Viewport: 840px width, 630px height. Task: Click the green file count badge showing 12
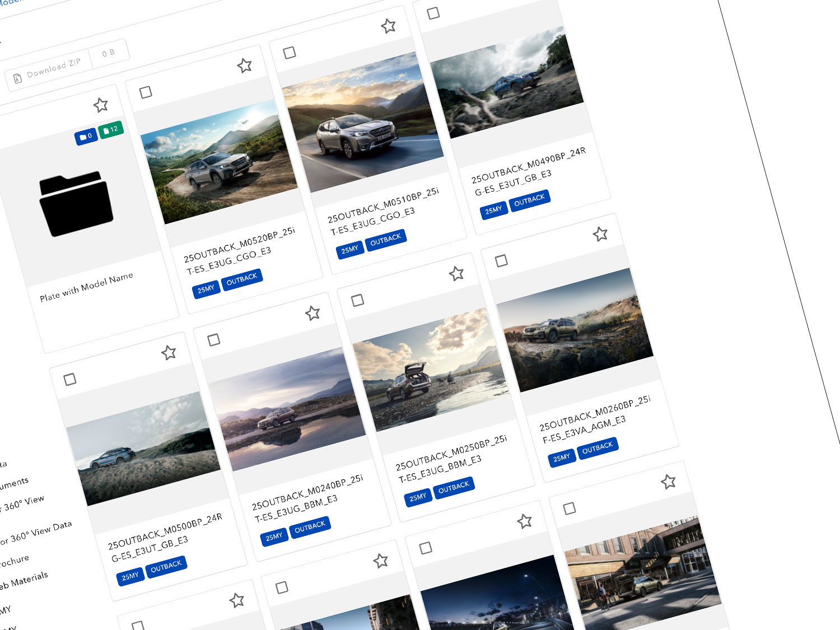pyautogui.click(x=111, y=129)
